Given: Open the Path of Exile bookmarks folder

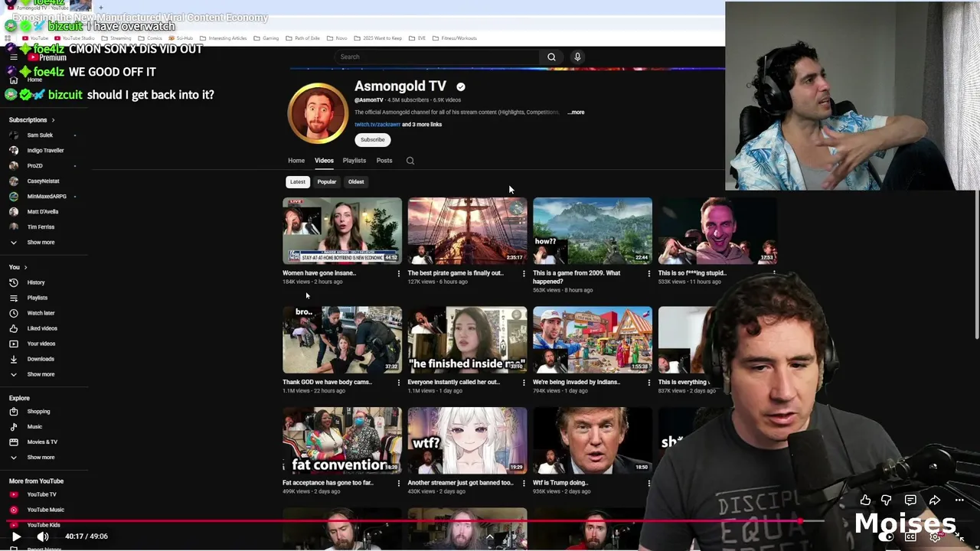Looking at the screenshot, I should (302, 38).
